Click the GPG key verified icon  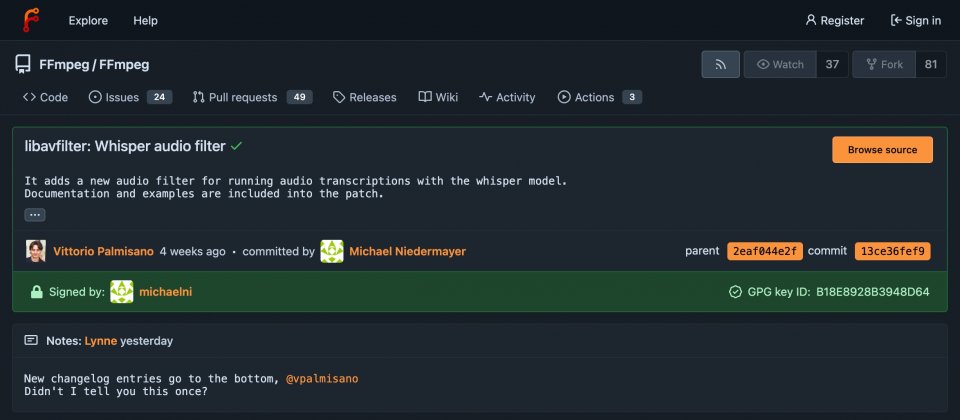[735, 292]
